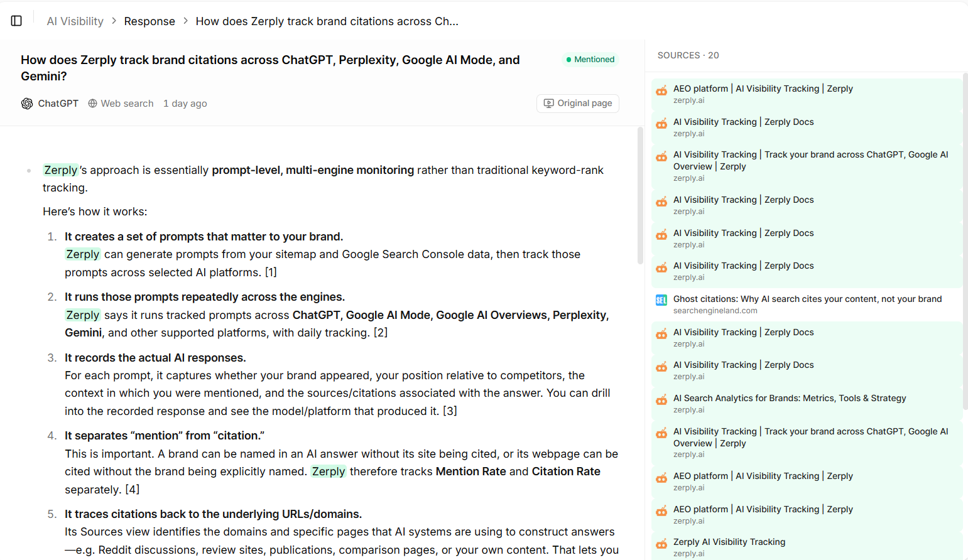
Task: Go to the AI Visibility breadcrumb
Action: point(75,21)
